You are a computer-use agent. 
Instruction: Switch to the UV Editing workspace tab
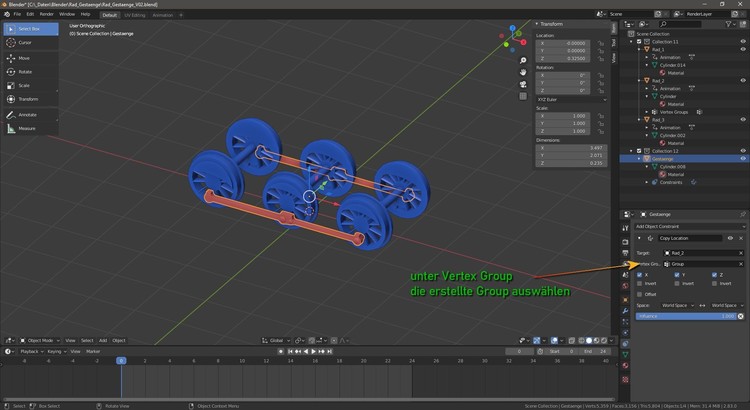click(134, 14)
